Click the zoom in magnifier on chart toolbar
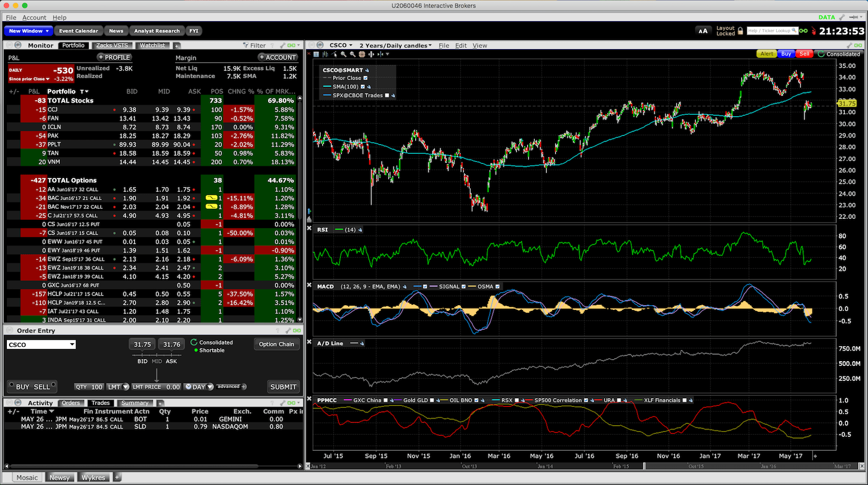This screenshot has height=485, width=868. (343, 54)
